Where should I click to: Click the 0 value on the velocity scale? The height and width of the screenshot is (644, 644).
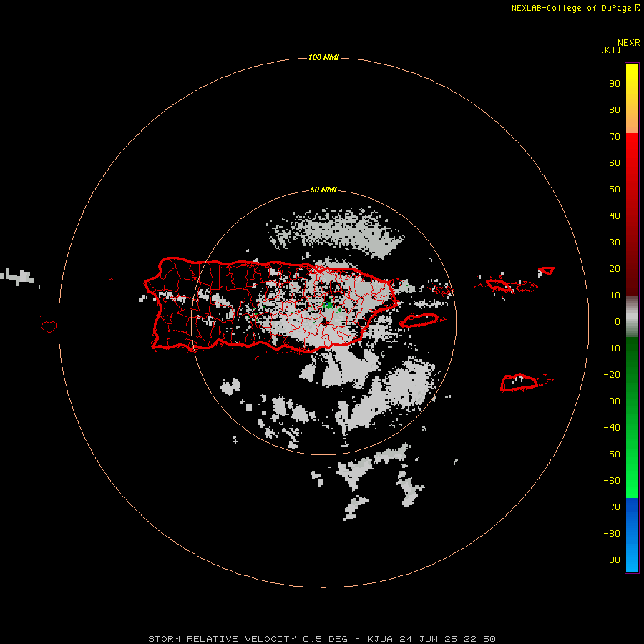coord(618,322)
